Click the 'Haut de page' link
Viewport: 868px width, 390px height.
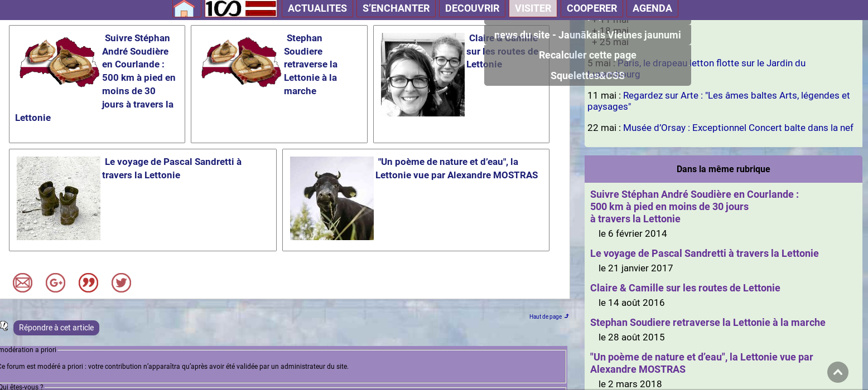coord(549,316)
